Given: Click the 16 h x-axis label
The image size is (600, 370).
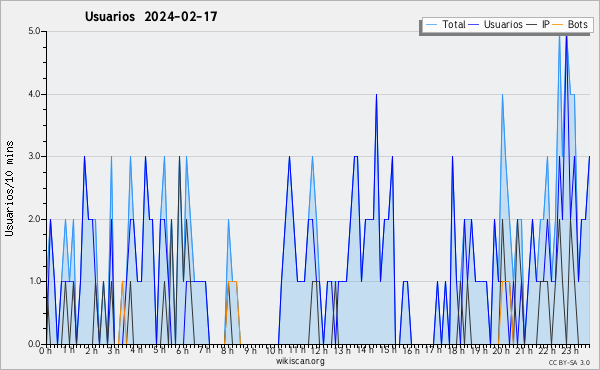Looking at the screenshot, I should (410, 350).
